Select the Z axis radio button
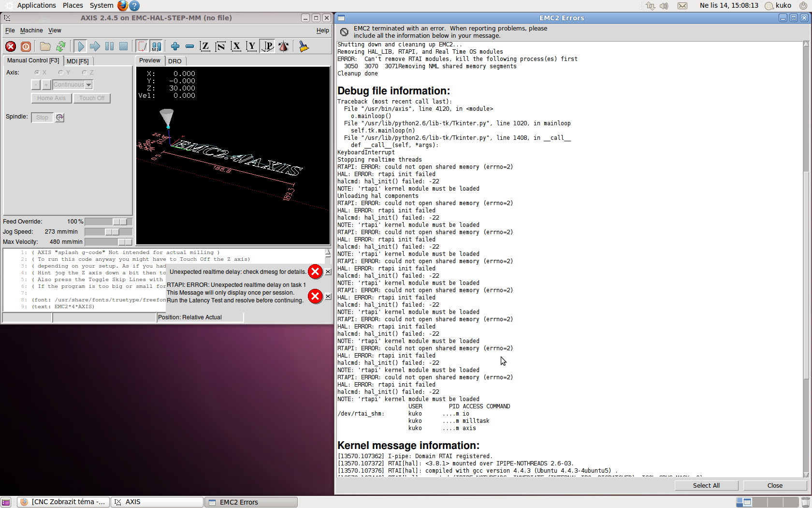 click(85, 73)
